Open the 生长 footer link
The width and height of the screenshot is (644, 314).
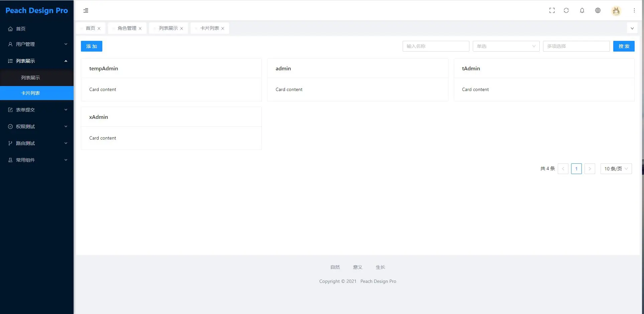[x=381, y=267]
